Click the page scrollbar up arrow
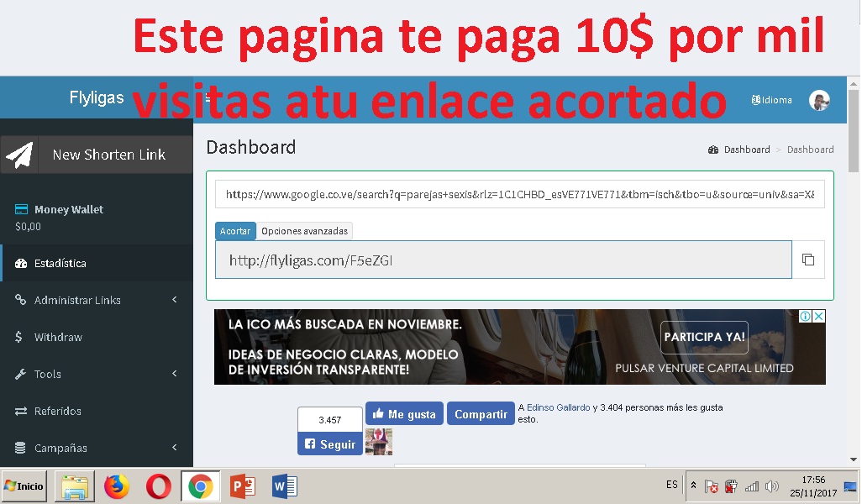Image resolution: width=862 pixels, height=504 pixels. pyautogui.click(x=854, y=84)
